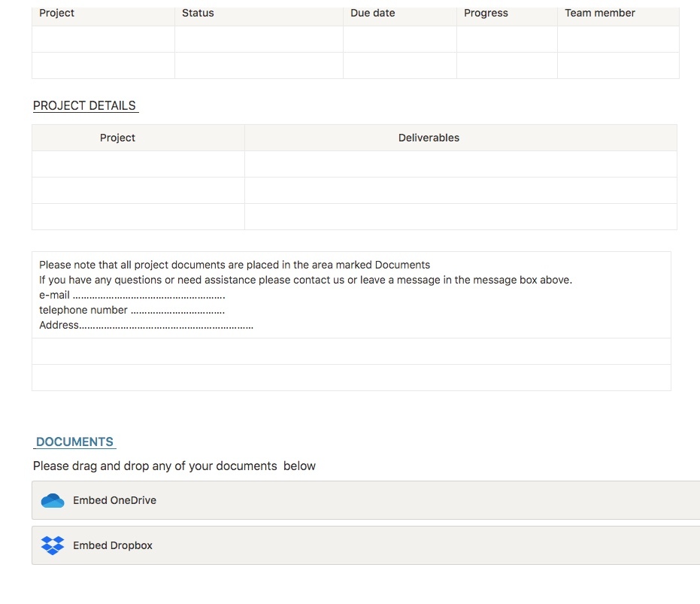Click the Progress column header
This screenshot has width=700, height=604.
[x=486, y=13]
